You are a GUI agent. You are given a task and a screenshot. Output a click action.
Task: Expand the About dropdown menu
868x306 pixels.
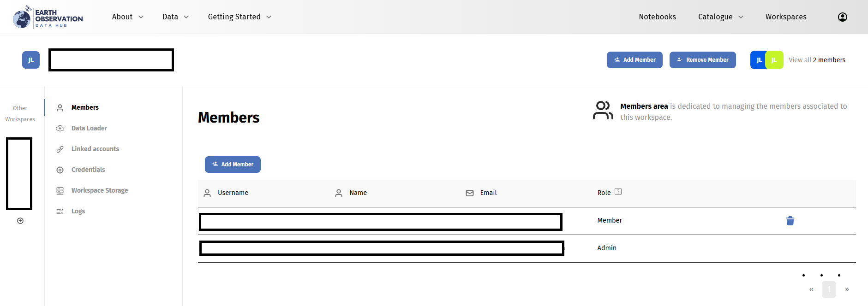pos(128,17)
